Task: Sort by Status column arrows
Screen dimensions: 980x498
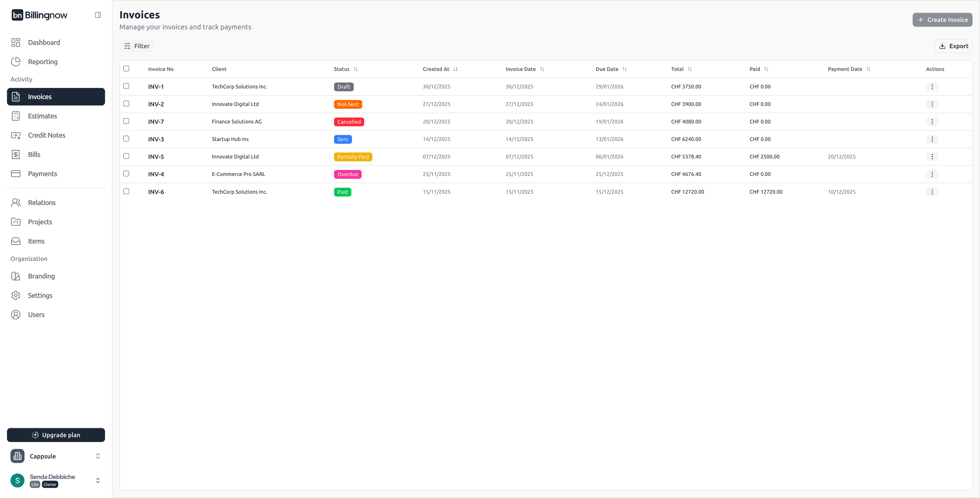Action: [x=355, y=69]
